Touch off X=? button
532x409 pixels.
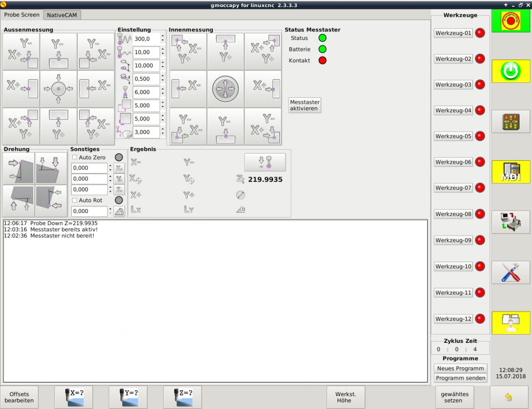click(74, 397)
